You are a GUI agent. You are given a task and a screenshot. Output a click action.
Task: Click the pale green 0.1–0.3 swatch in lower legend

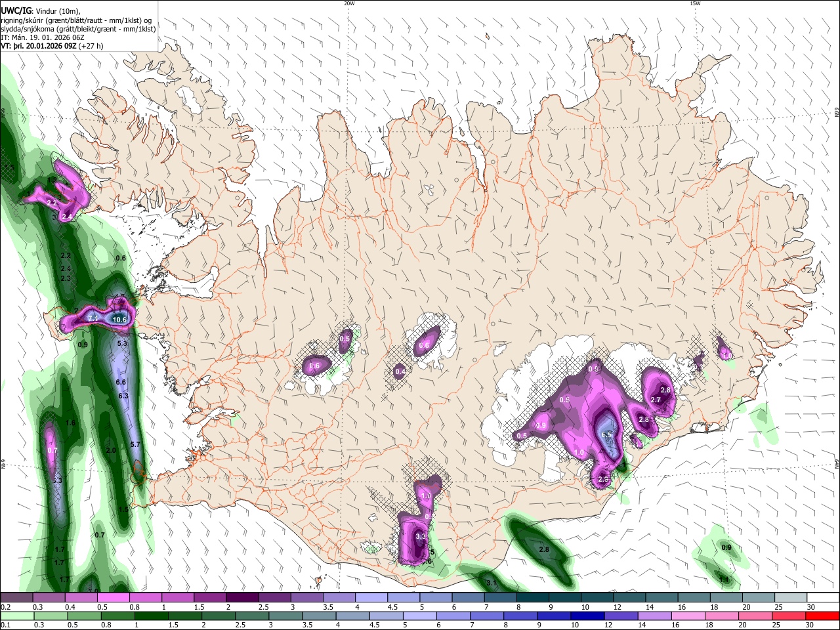[x=16, y=616]
